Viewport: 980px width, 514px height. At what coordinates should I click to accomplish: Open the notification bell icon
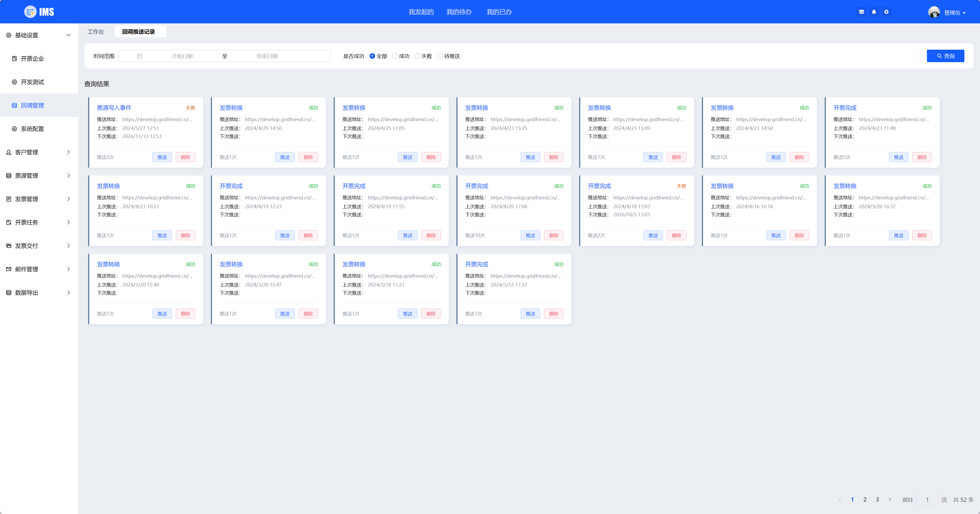(x=874, y=12)
